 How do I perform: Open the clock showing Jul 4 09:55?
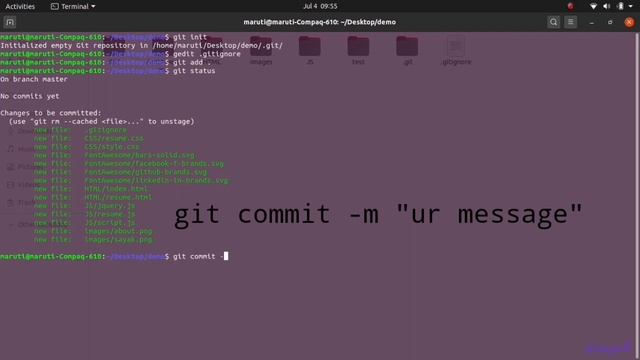pos(320,6)
